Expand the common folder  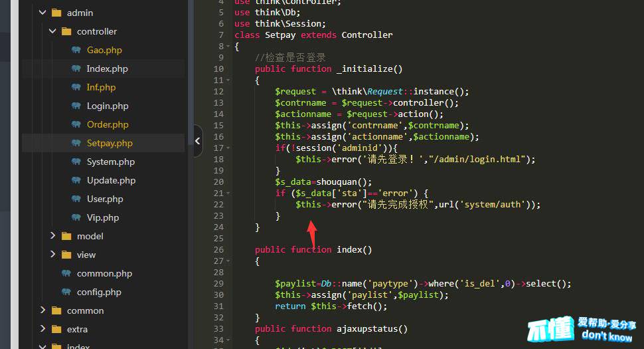coord(42,310)
